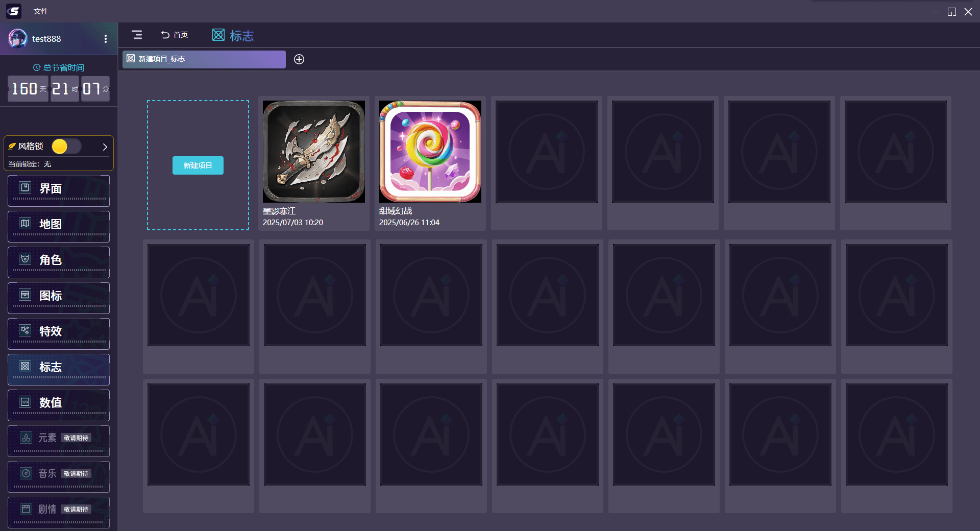Click the 新建项目 button
The image size is (980, 531).
[198, 165]
